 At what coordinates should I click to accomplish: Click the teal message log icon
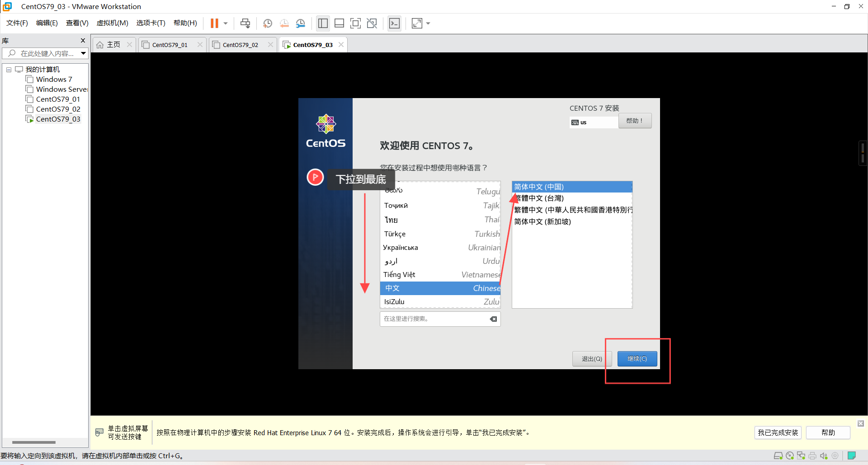click(852, 456)
